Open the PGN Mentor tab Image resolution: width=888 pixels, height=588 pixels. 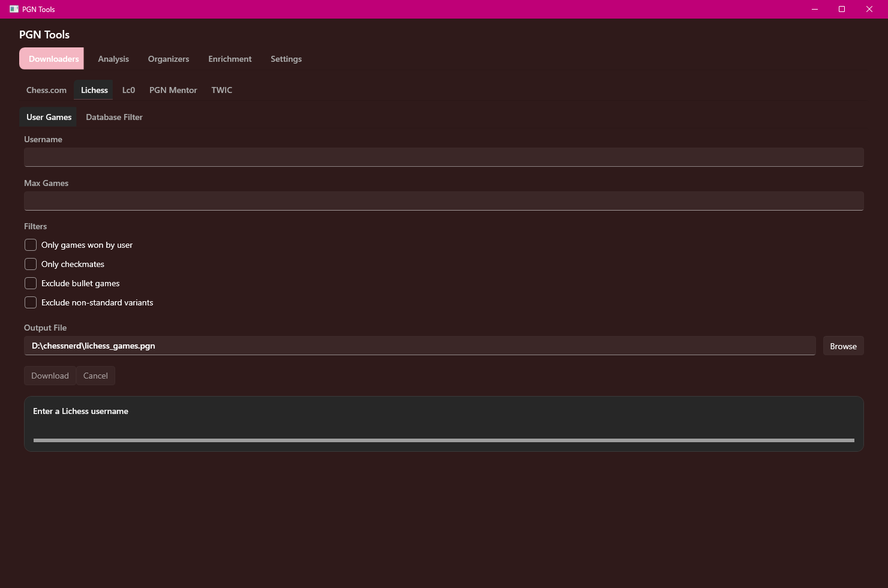(x=173, y=90)
